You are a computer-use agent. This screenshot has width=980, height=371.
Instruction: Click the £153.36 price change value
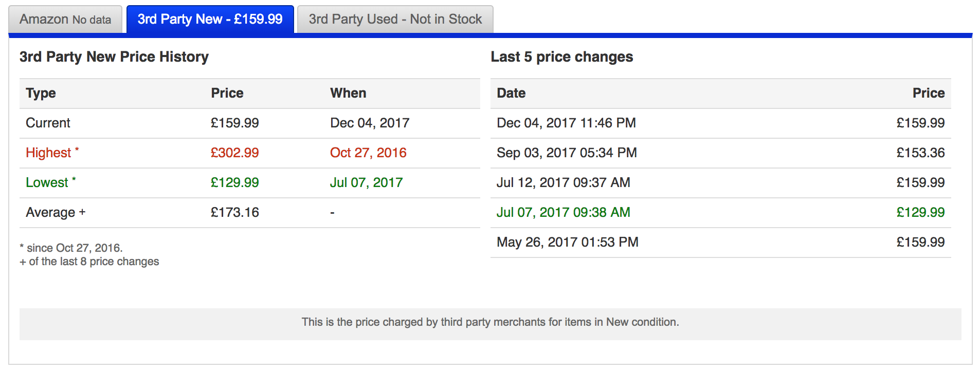[920, 153]
